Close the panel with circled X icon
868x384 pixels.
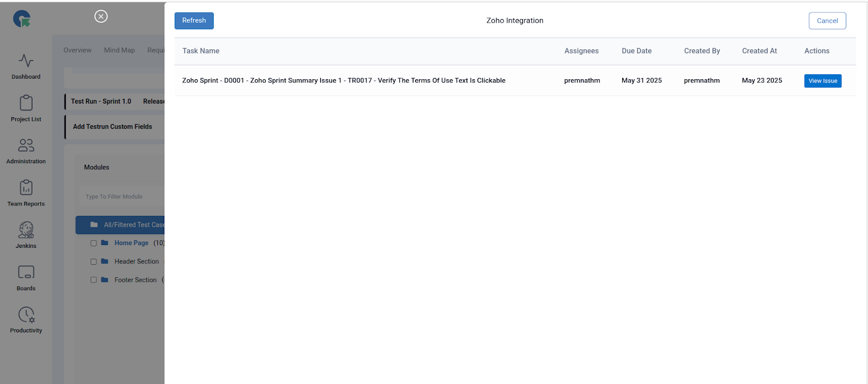tap(101, 16)
